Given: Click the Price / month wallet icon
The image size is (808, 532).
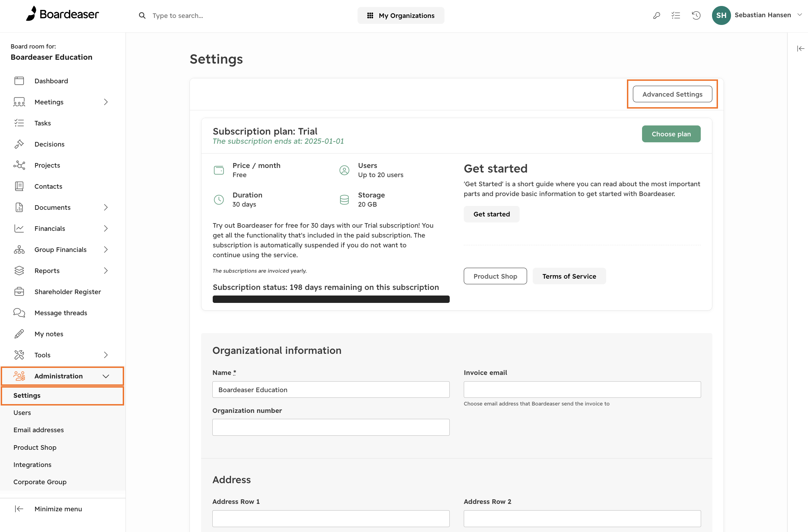Looking at the screenshot, I should (219, 170).
